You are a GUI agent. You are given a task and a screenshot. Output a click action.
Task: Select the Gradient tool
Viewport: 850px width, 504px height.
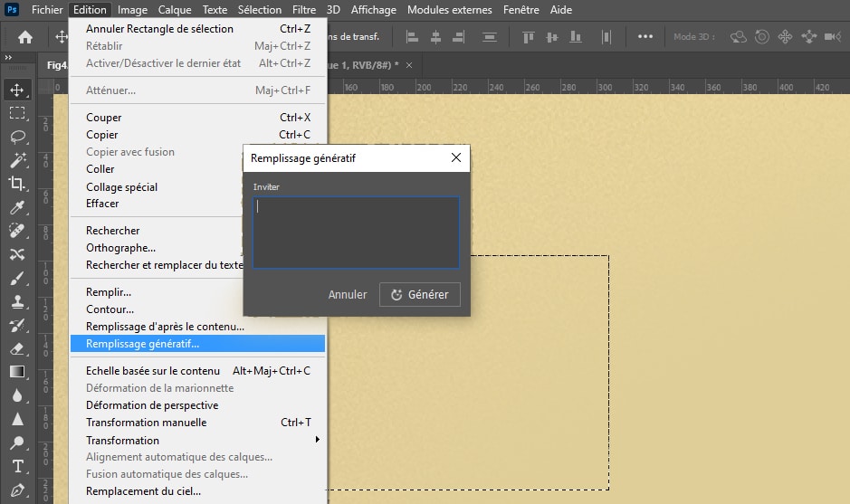point(17,372)
